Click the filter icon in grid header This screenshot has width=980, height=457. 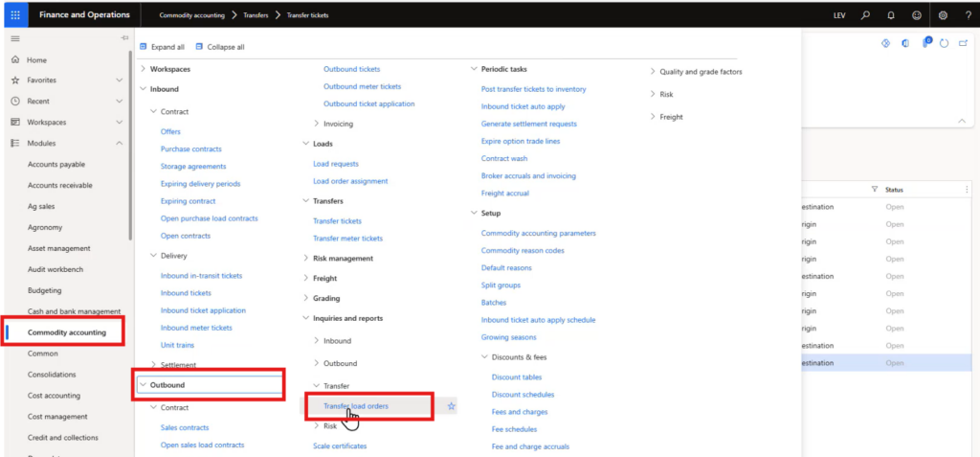pos(875,189)
